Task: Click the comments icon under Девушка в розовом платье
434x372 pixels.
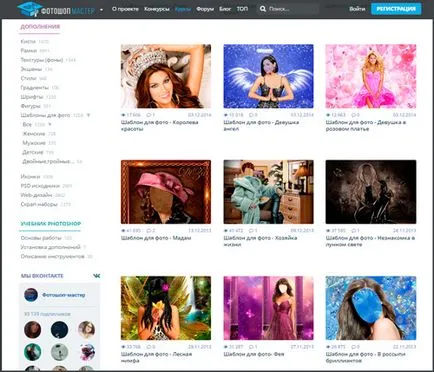Action: [x=354, y=115]
